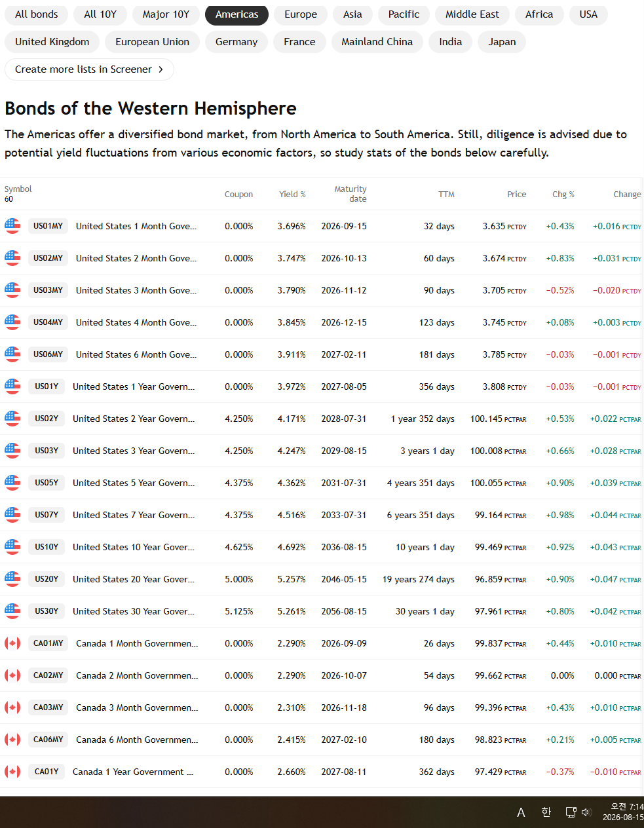Select the Major 10Y tab

click(x=166, y=14)
